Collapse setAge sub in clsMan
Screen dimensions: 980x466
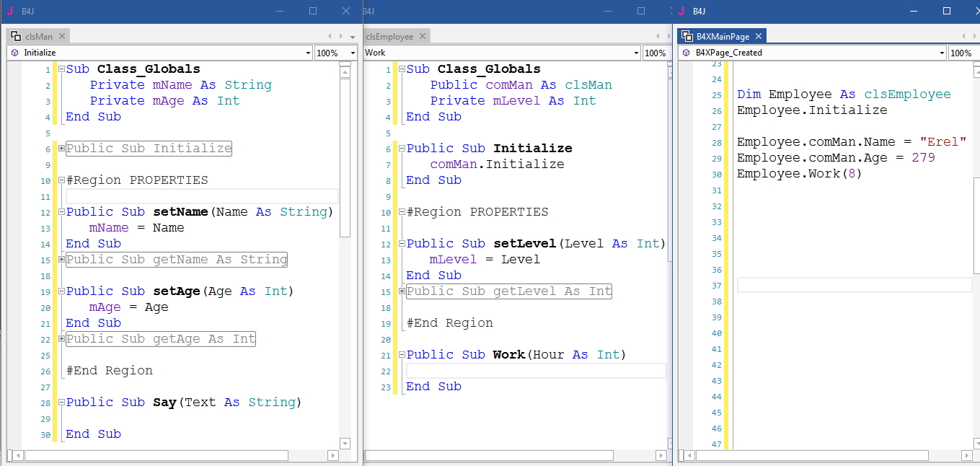pyautogui.click(x=61, y=291)
